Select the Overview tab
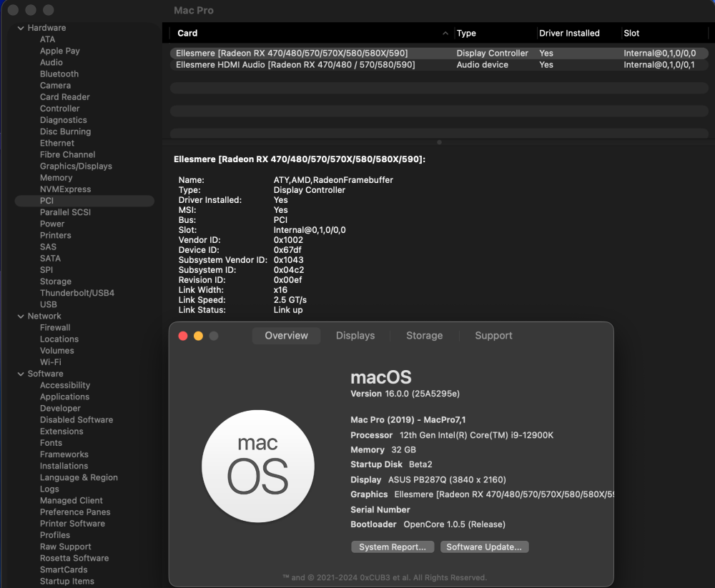 [287, 336]
